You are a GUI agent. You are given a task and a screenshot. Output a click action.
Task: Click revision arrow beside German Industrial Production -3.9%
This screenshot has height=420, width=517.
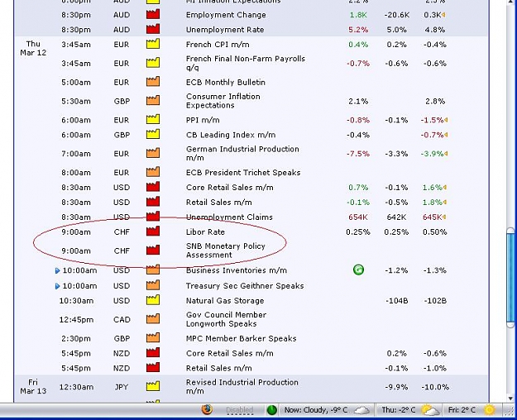click(446, 154)
